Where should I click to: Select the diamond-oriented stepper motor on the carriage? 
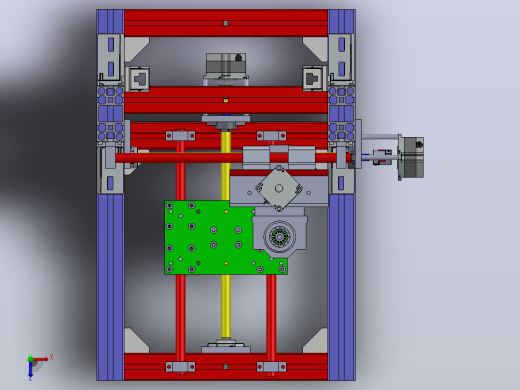coord(279,189)
